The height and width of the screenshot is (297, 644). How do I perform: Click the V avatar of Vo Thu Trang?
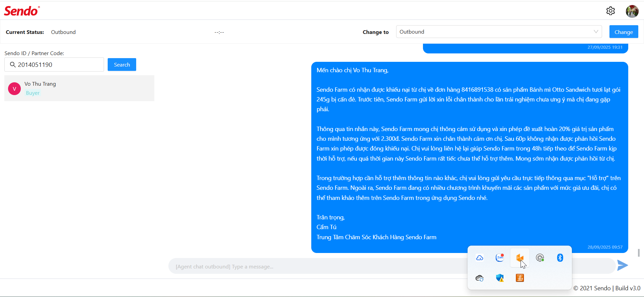point(14,89)
